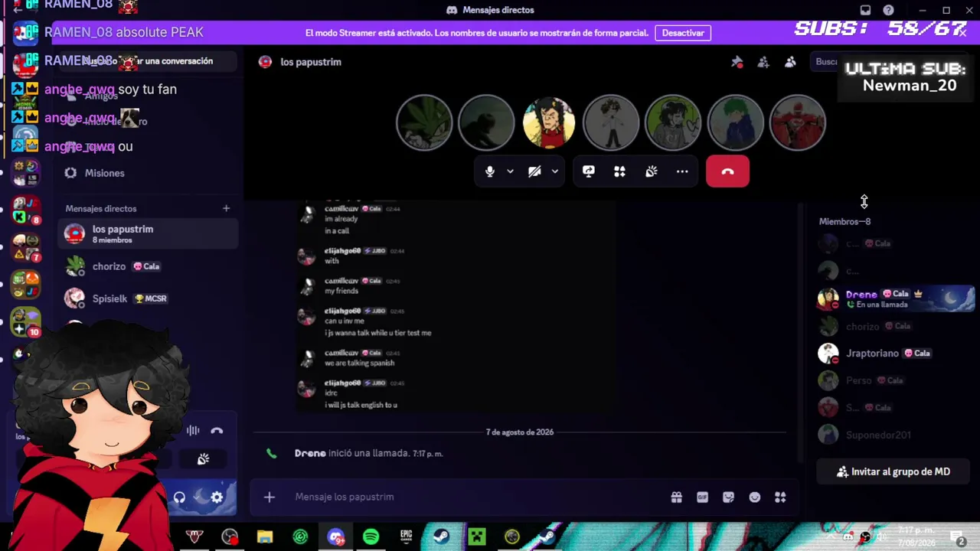Viewport: 980px width, 551px height.
Task: Disconnect using voice panel hang-up icon
Action: (x=217, y=431)
